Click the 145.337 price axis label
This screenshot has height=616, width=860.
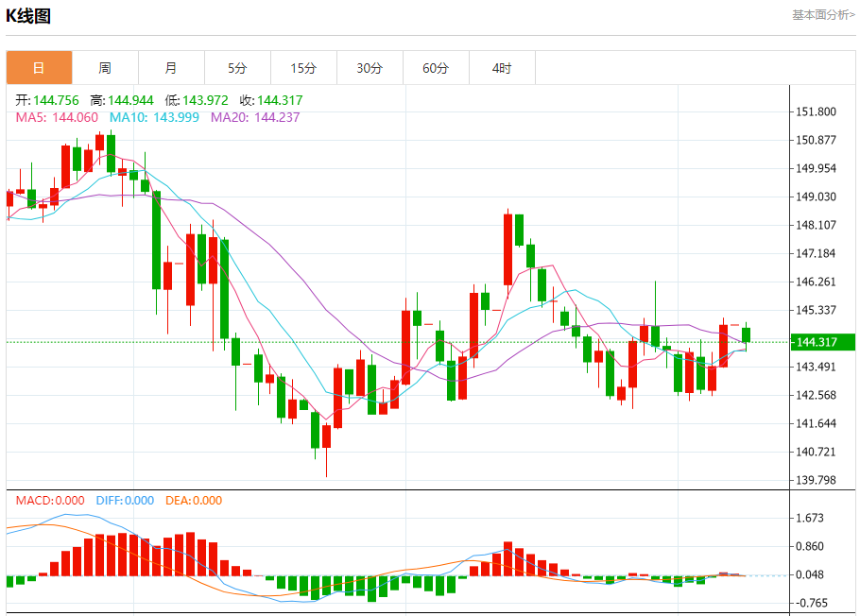[x=817, y=310]
